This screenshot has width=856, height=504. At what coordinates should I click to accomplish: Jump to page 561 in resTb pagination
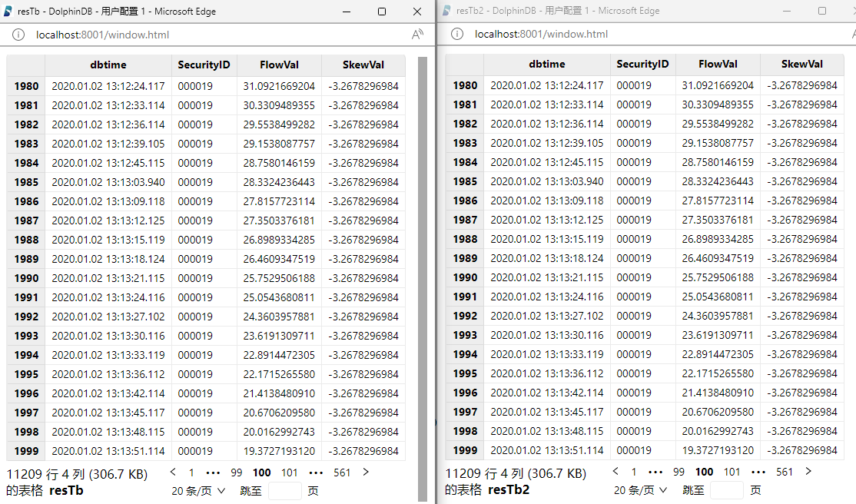pos(341,472)
